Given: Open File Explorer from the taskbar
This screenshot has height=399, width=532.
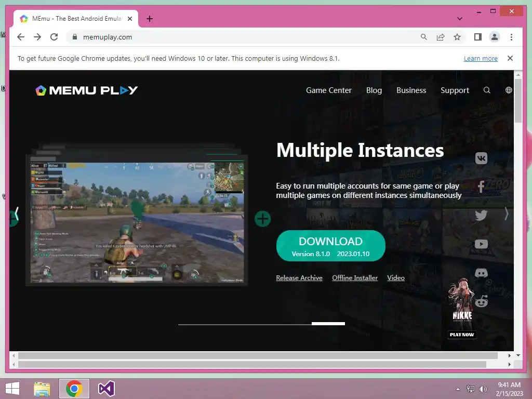Looking at the screenshot, I should point(42,389).
